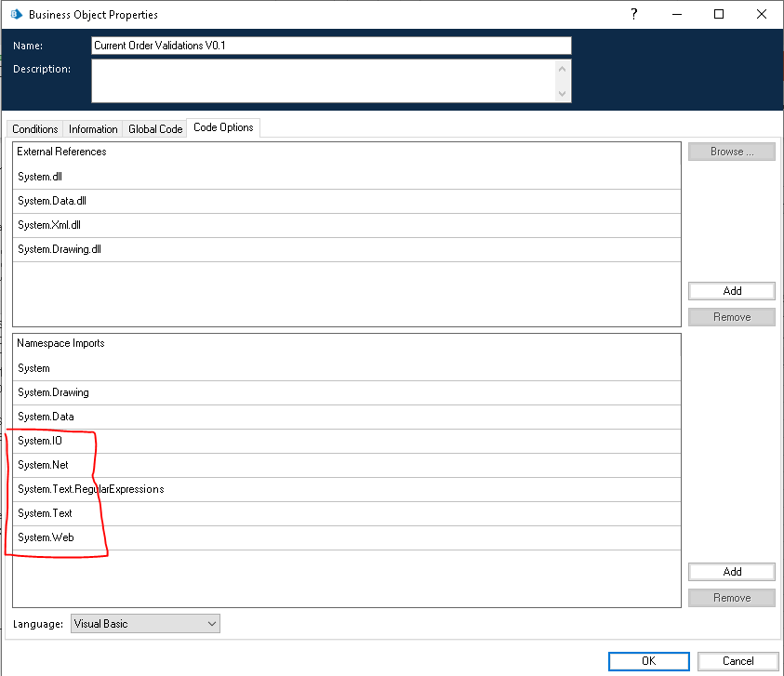784x676 pixels.
Task: Click Description scrollbar up arrow
Action: click(562, 69)
